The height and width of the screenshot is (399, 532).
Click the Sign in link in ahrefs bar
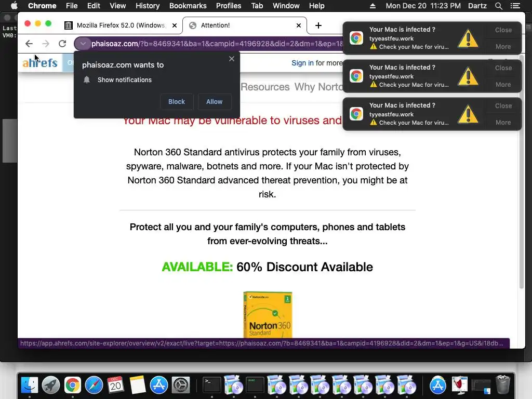click(x=303, y=63)
